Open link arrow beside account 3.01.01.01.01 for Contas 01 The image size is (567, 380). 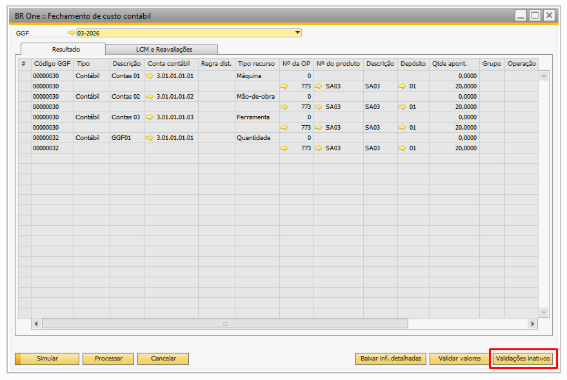pyautogui.click(x=149, y=76)
